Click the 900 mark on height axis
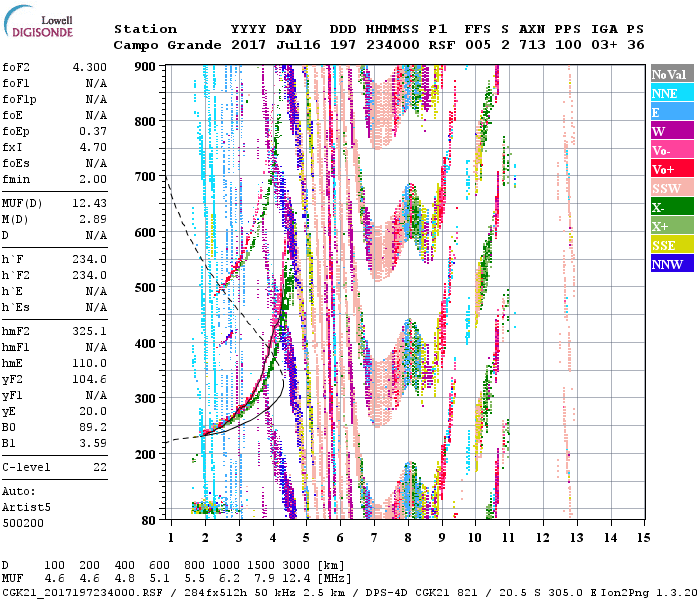700x600 pixels. tap(147, 66)
